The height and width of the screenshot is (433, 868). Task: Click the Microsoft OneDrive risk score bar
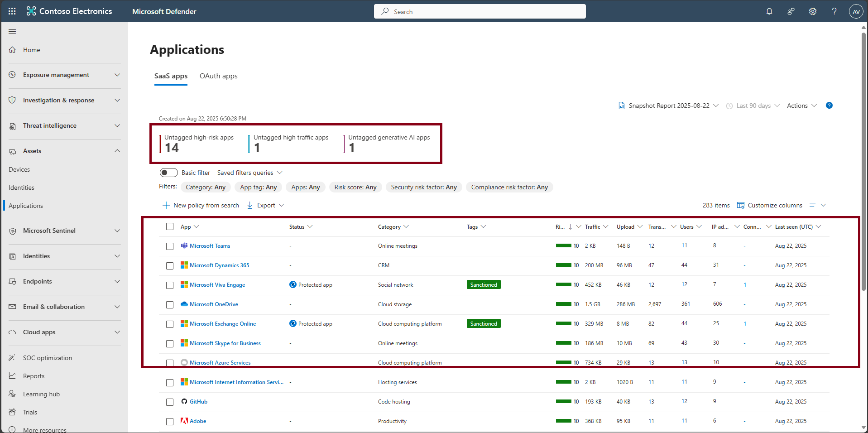pyautogui.click(x=564, y=304)
